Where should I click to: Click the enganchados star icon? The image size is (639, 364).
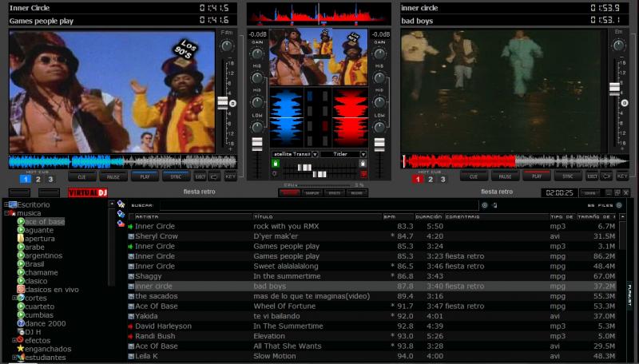[x=21, y=349]
